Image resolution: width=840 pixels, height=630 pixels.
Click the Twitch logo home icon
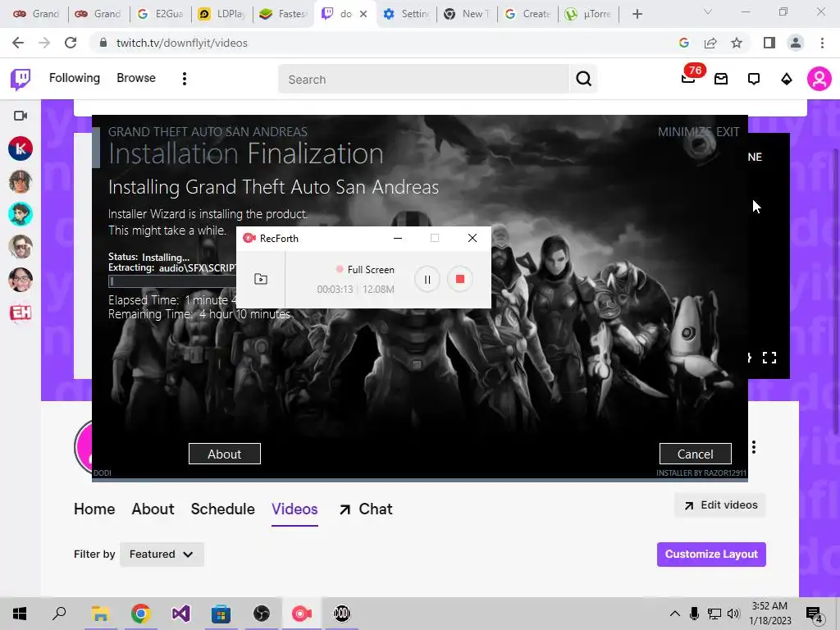pos(21,80)
